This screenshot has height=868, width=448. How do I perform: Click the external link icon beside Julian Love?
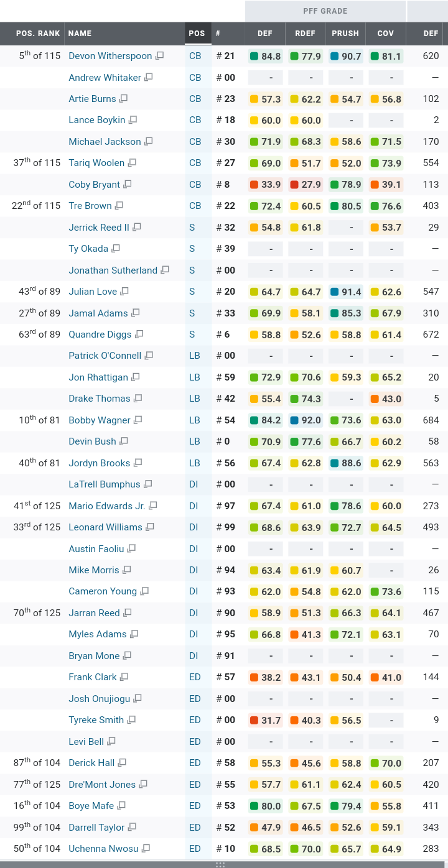pos(124,292)
